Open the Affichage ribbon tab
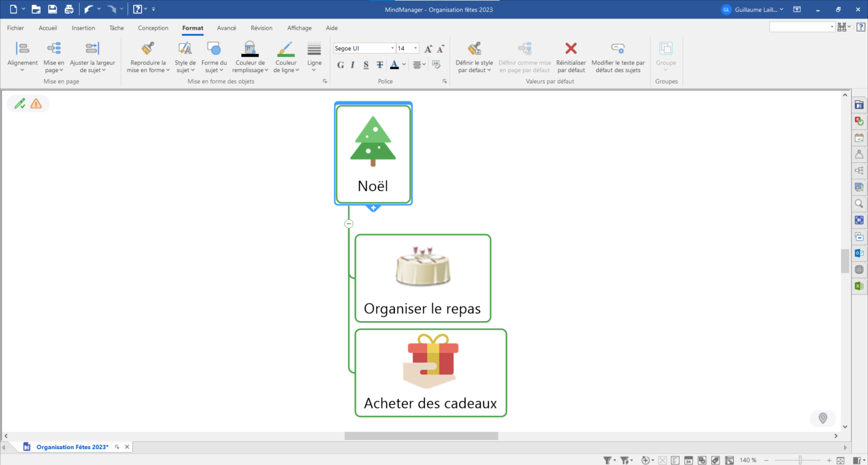The height and width of the screenshot is (465, 868). (299, 28)
